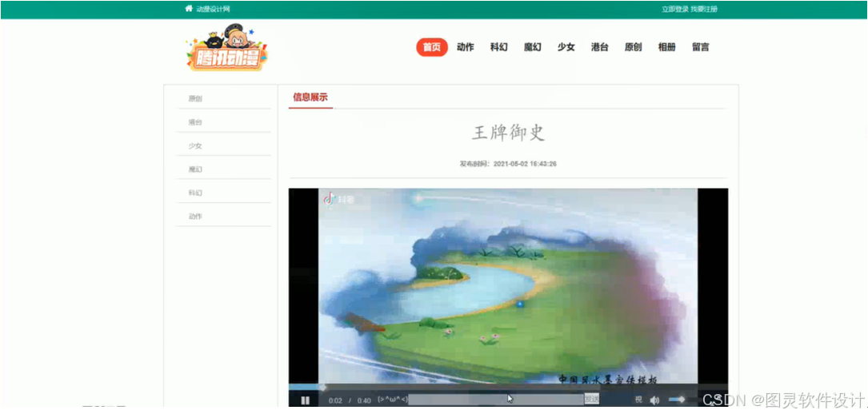Viewport: 868px width, 414px height.
Task: Click the 发布时间 2021-05-02 timestamp
Action: (x=508, y=164)
